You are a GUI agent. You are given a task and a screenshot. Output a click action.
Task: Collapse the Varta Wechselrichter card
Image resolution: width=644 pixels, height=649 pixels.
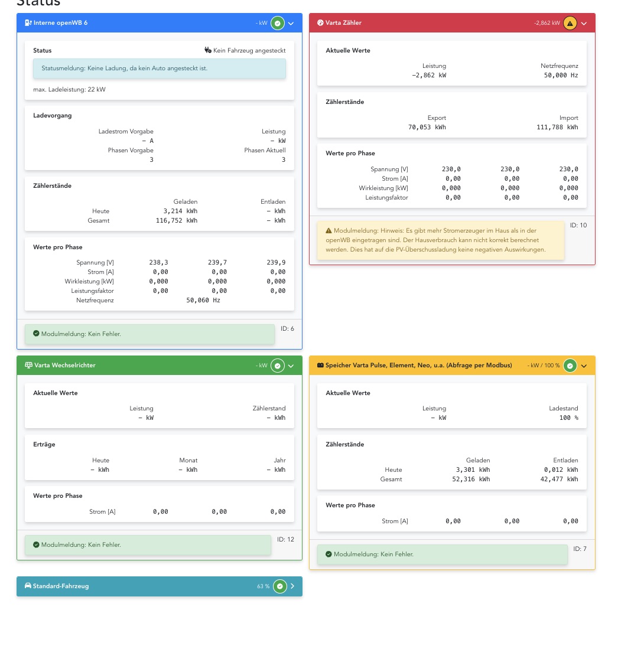click(x=291, y=366)
